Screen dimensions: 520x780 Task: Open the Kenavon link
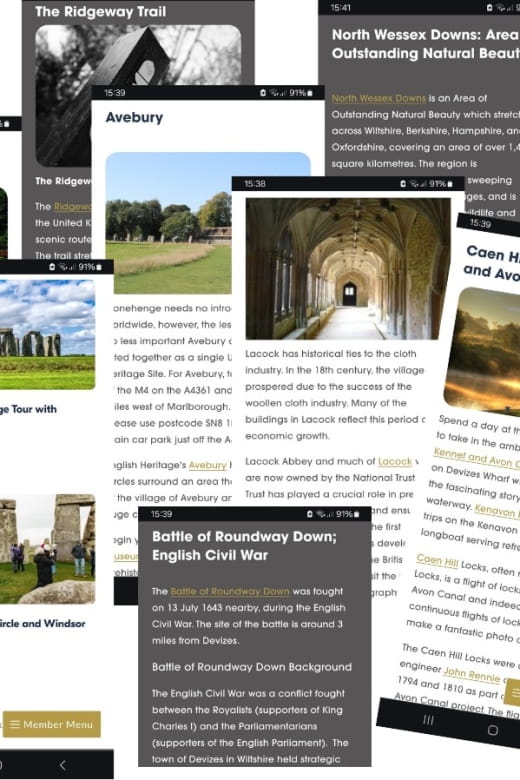(x=496, y=510)
